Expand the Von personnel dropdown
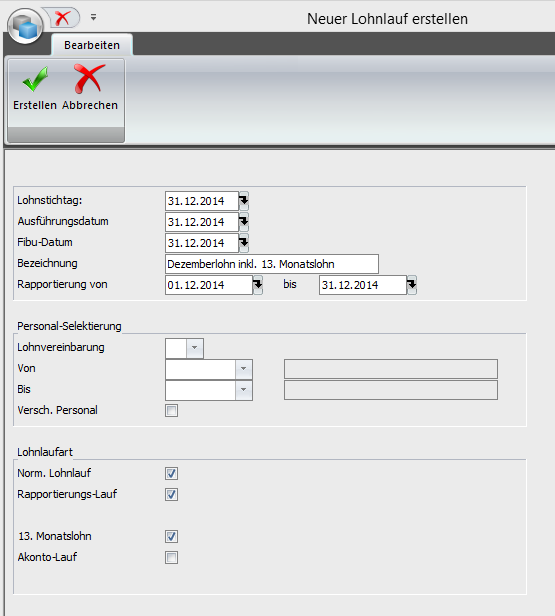The height and width of the screenshot is (616, 555). pyautogui.click(x=244, y=369)
